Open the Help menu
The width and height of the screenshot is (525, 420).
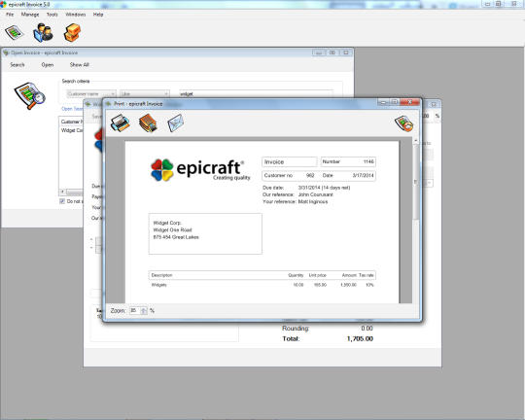[x=98, y=15]
